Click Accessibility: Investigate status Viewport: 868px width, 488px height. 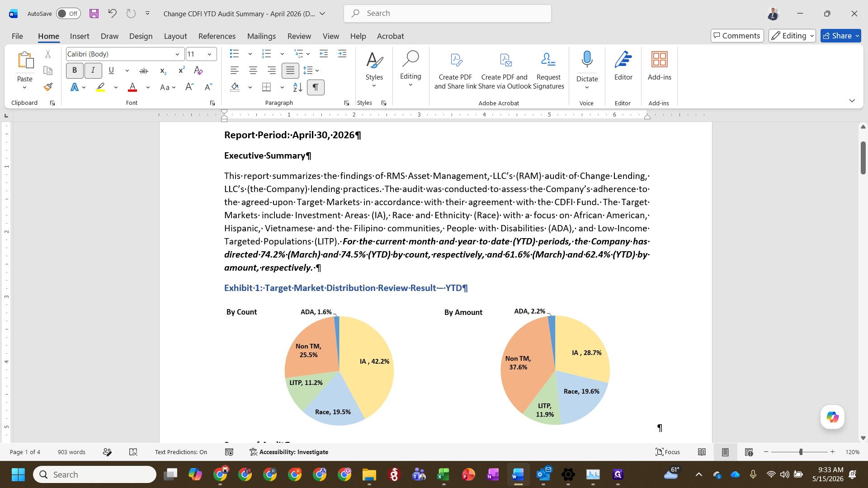click(x=289, y=452)
